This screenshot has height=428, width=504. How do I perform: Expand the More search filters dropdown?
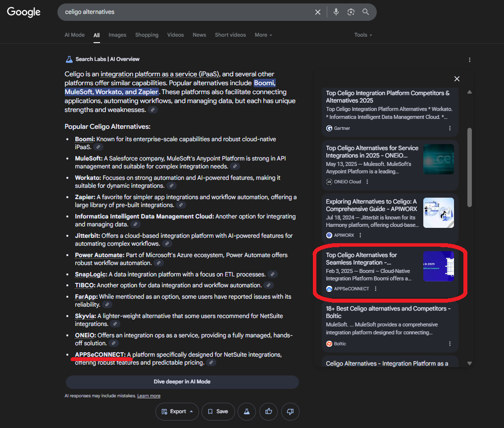tap(263, 35)
